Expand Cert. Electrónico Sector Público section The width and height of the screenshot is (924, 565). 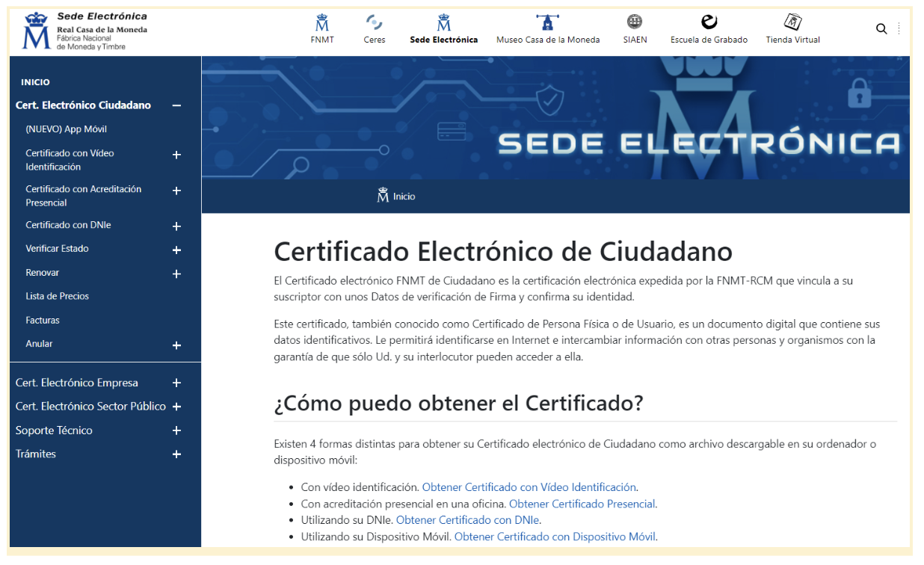[176, 407]
